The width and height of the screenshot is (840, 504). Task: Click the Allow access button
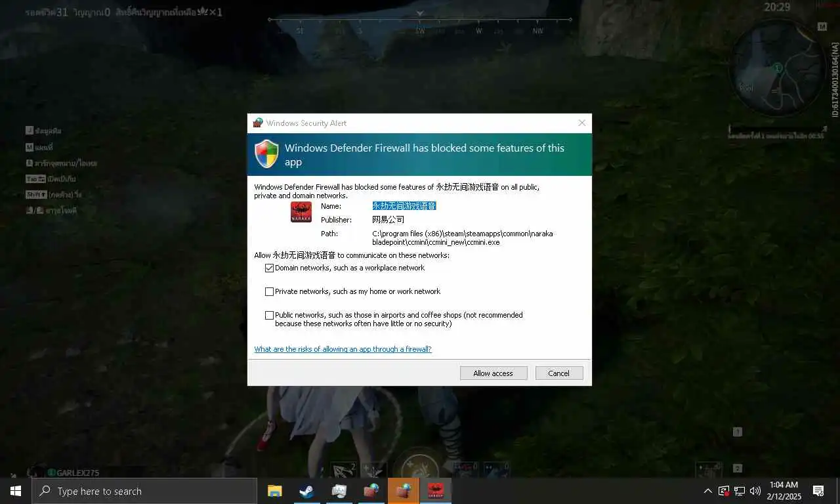(493, 373)
